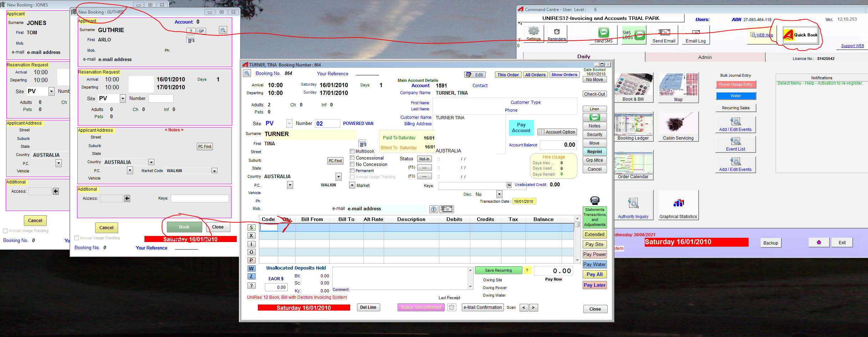Toggle Annual Usage Tracking in TURNER window

[352, 177]
